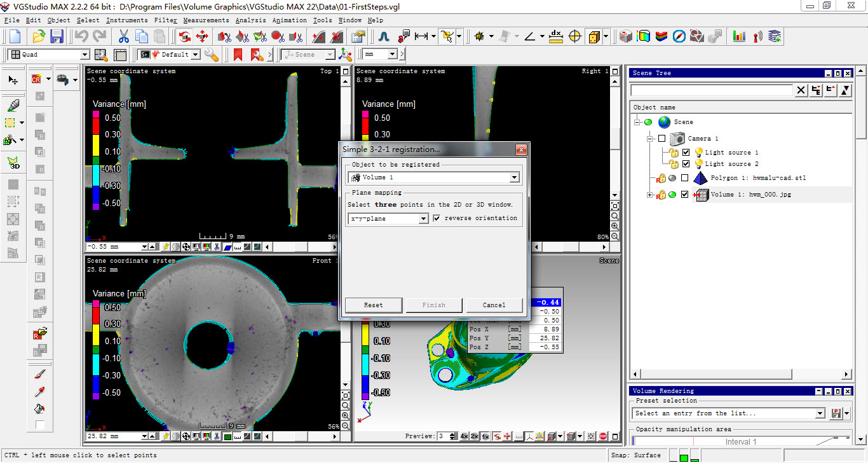Open the mm unit dropdown
This screenshot has width=868, height=463.
point(392,55)
